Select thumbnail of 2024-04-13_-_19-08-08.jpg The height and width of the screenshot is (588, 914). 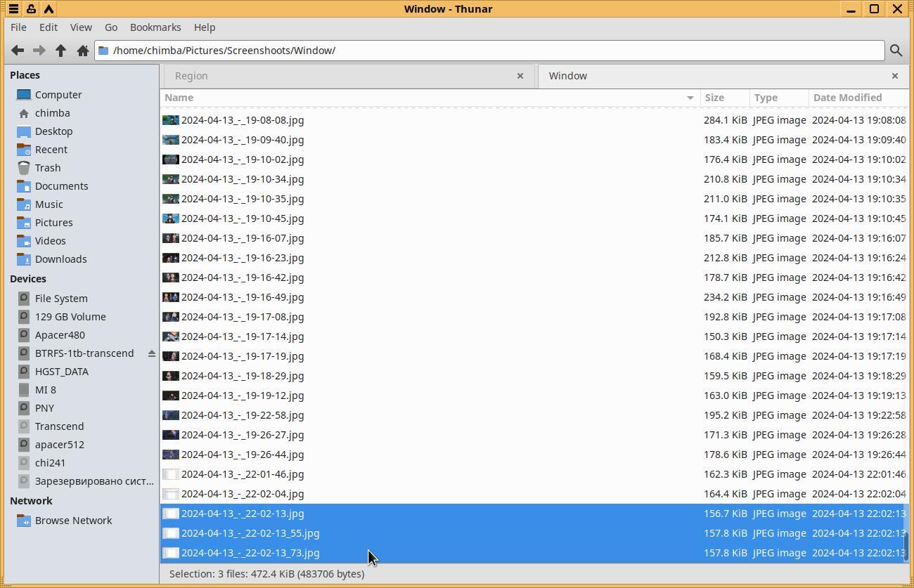point(170,120)
